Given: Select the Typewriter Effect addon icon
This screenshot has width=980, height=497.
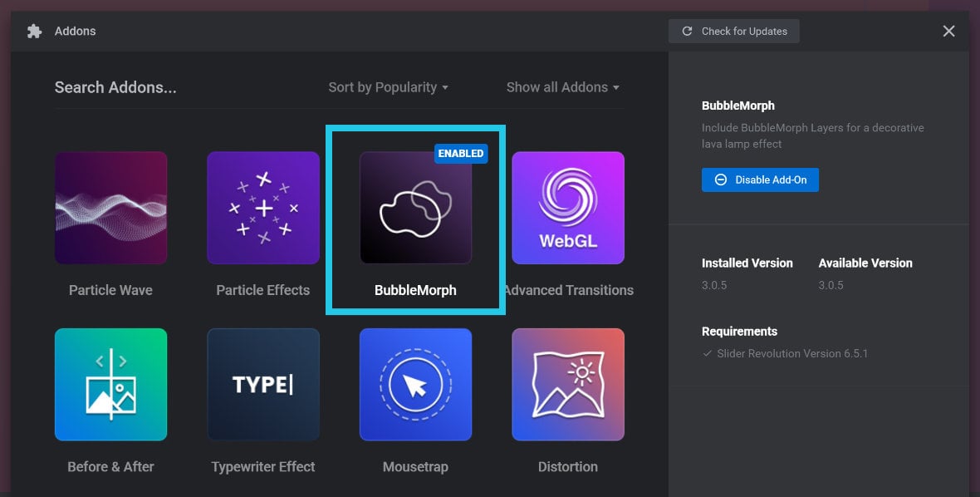Looking at the screenshot, I should click(x=263, y=385).
